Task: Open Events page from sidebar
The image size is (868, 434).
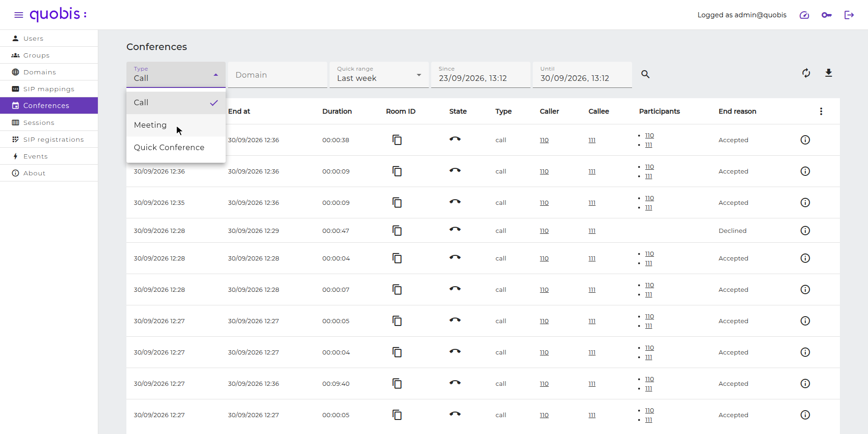Action: tap(49, 156)
